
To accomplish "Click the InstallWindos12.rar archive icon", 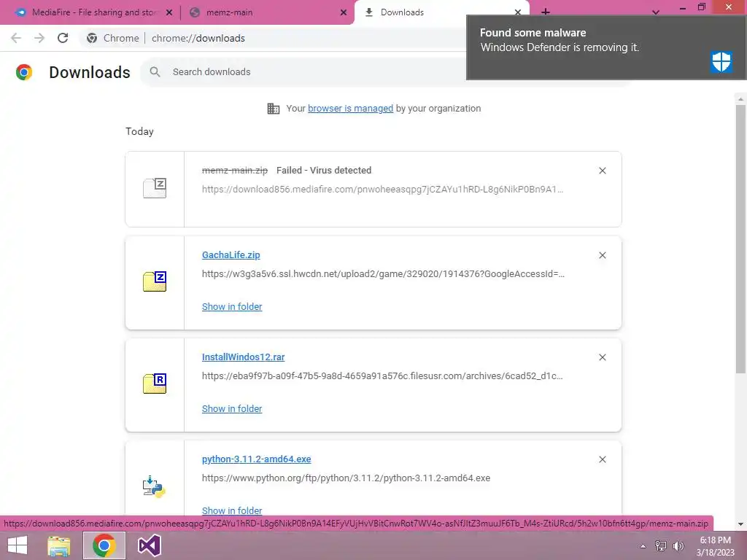I will (x=155, y=384).
